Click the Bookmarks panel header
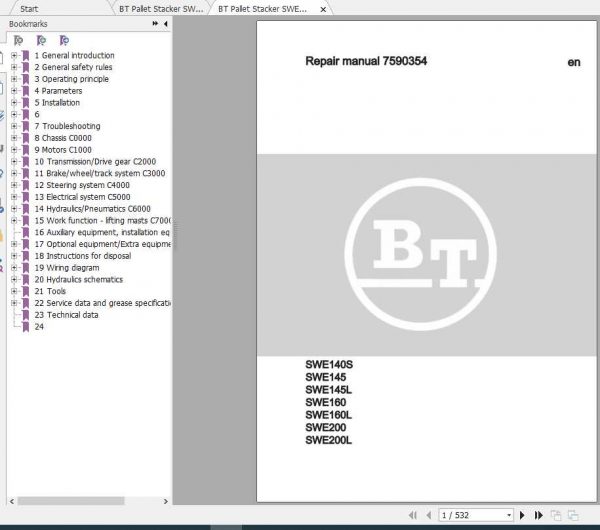Image resolution: width=600 pixels, height=530 pixels. [x=28, y=24]
